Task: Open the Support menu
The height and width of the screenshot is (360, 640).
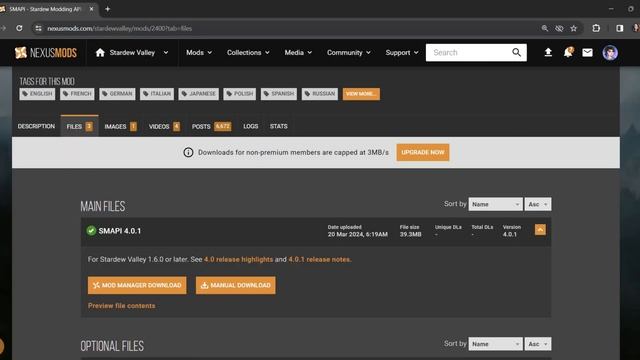Action: tap(402, 53)
